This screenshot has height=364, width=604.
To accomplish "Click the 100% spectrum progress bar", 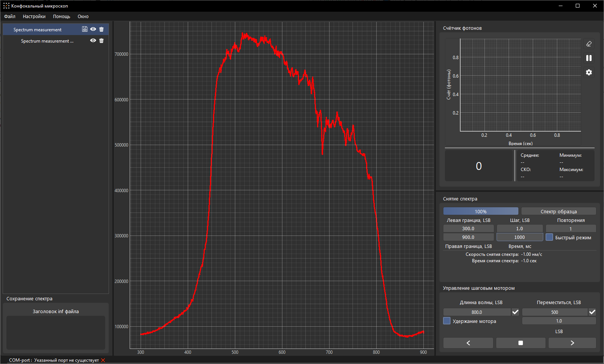I will (481, 211).
